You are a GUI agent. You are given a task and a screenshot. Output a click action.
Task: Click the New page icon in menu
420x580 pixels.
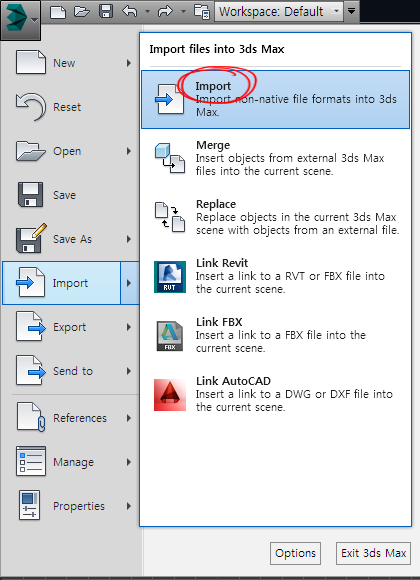tap(31, 63)
